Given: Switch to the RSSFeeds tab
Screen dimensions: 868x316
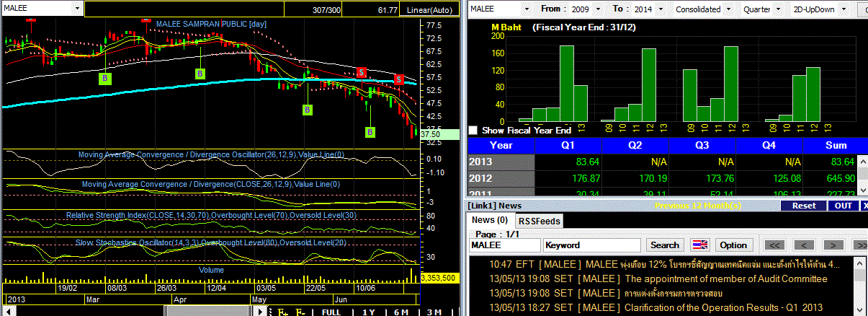Looking at the screenshot, I should click(x=540, y=221).
